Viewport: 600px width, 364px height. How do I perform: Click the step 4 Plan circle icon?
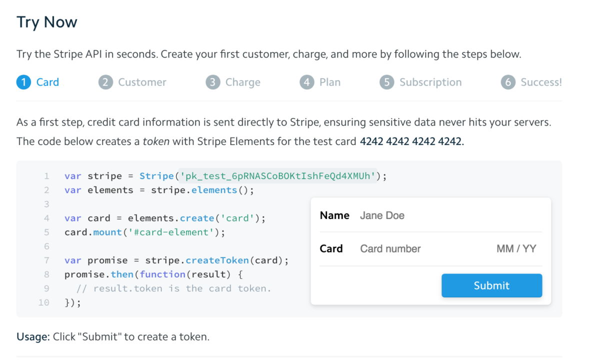click(307, 82)
